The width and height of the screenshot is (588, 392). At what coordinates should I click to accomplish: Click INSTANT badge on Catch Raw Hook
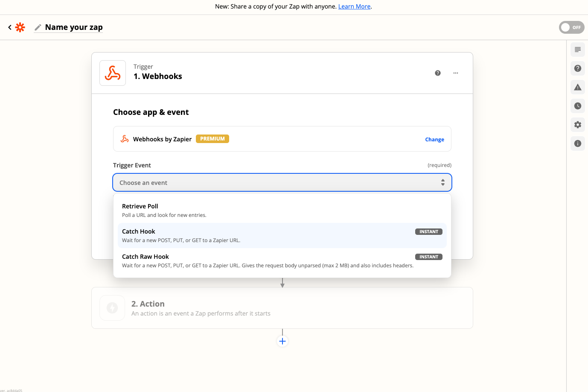tap(428, 257)
